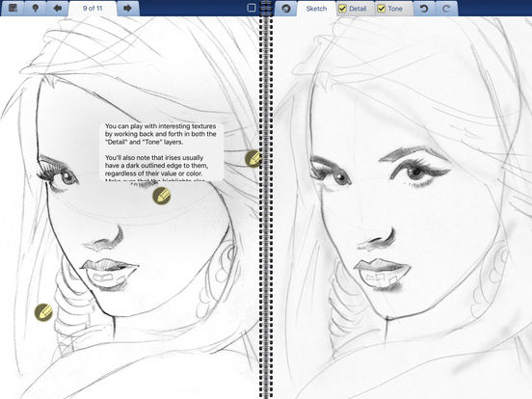Go to previous step with left arrow
The width and height of the screenshot is (532, 399).
click(58, 8)
